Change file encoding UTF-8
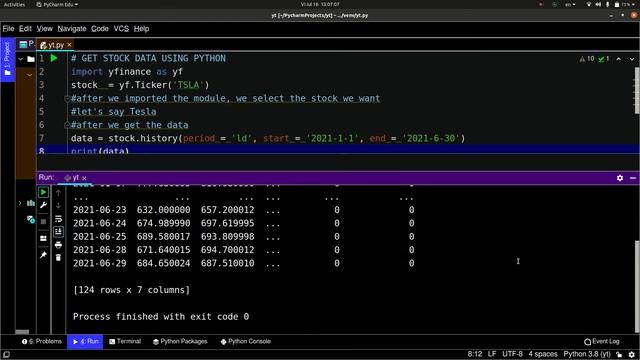This screenshot has width=640, height=360. (x=512, y=354)
